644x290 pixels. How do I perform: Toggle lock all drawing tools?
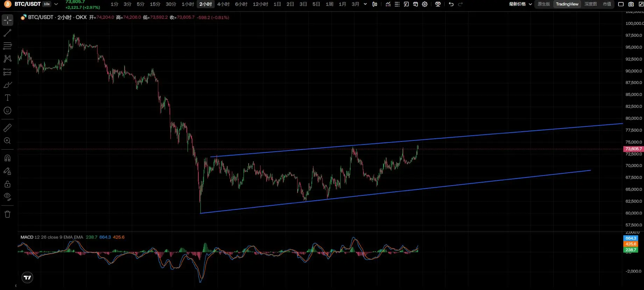coord(7,184)
